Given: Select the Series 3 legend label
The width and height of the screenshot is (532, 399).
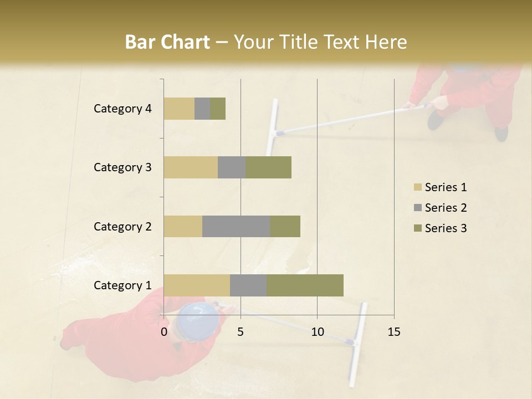Looking at the screenshot, I should 446,228.
